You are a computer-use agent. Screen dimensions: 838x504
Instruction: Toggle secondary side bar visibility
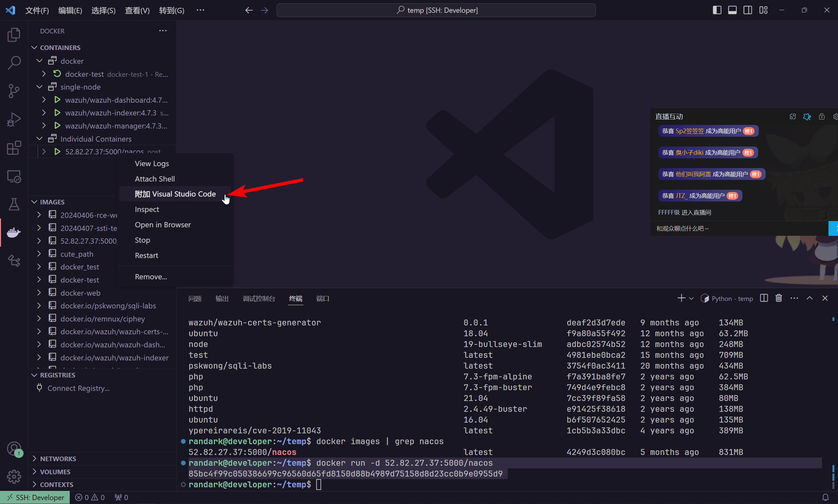click(x=748, y=10)
